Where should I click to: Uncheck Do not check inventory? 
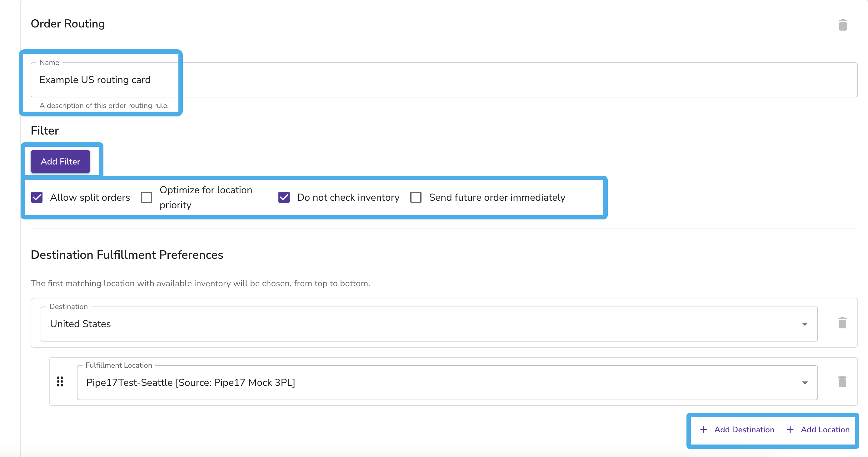point(284,197)
